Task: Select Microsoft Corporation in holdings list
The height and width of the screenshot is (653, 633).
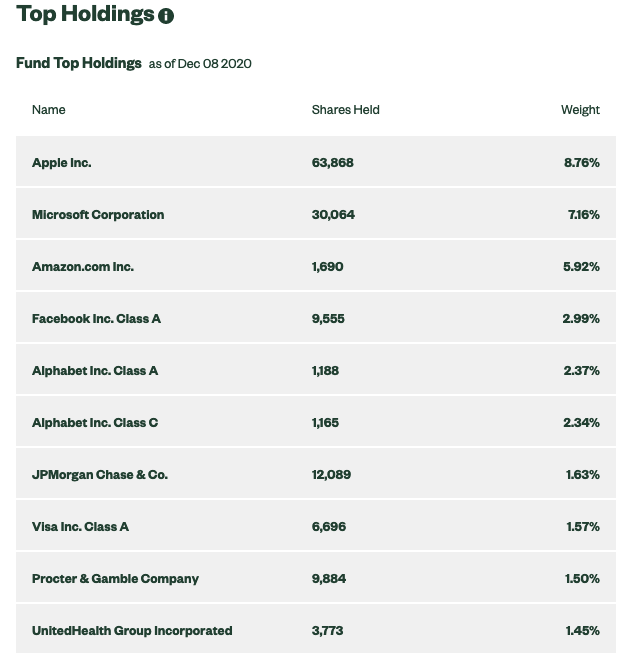Action: pyautogui.click(x=98, y=215)
